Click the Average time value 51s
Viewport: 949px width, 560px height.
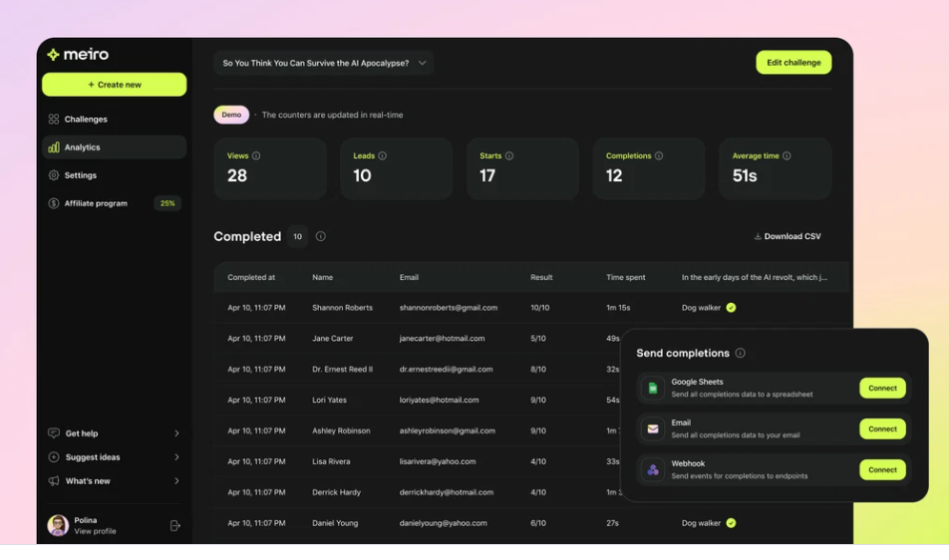(x=745, y=176)
